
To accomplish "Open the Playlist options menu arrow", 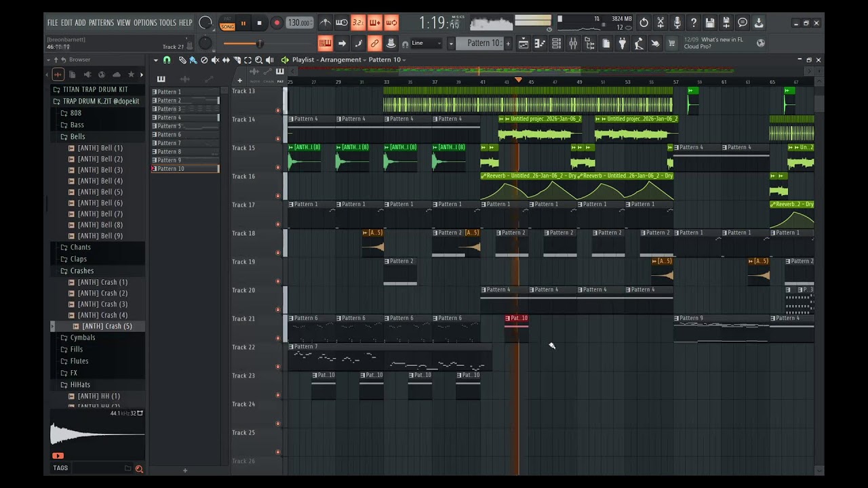I will coord(155,60).
